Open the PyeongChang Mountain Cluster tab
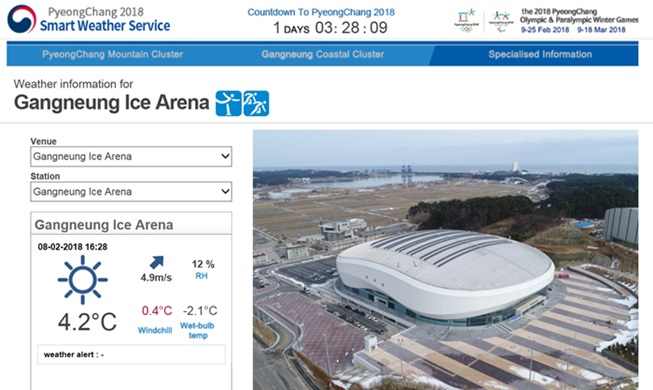The width and height of the screenshot is (653, 390). (x=112, y=54)
